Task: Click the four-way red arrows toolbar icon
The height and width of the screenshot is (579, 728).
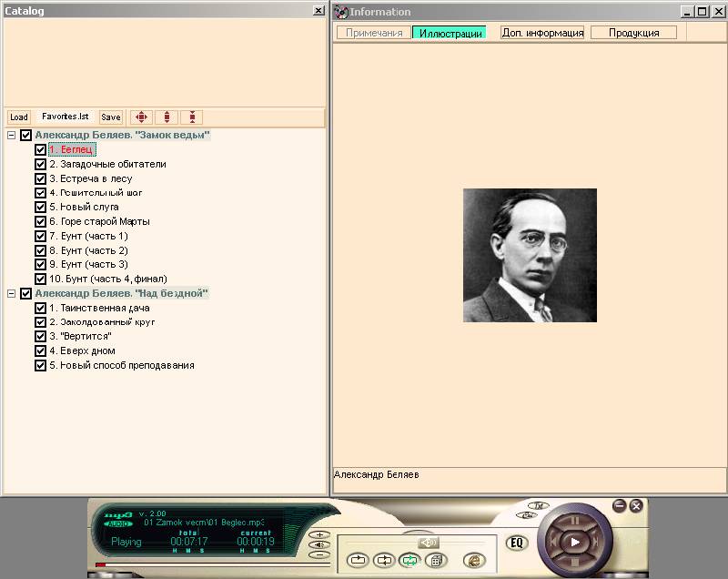Action: (x=140, y=117)
